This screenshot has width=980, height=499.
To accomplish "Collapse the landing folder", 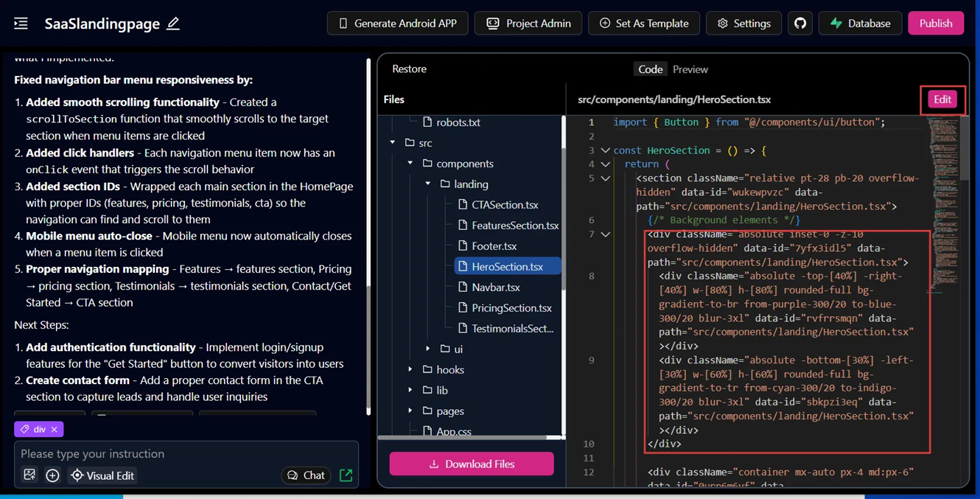I will [x=428, y=184].
